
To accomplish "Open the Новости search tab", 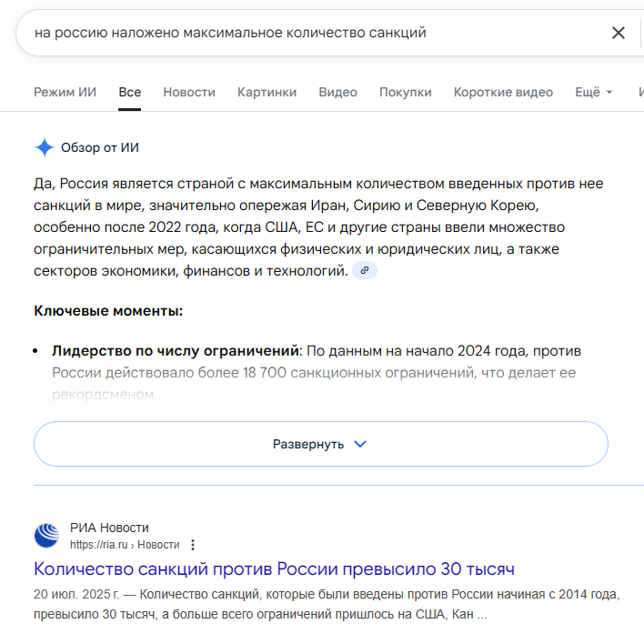I will (189, 92).
